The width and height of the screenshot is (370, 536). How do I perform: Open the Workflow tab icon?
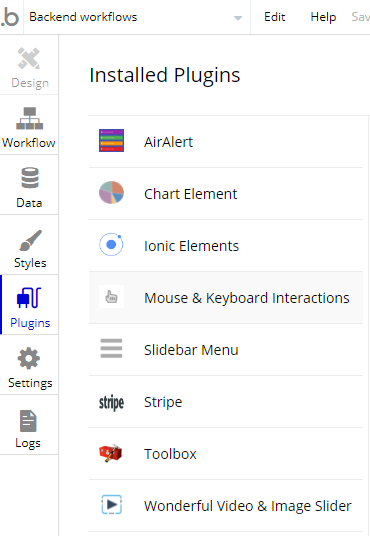point(29,118)
